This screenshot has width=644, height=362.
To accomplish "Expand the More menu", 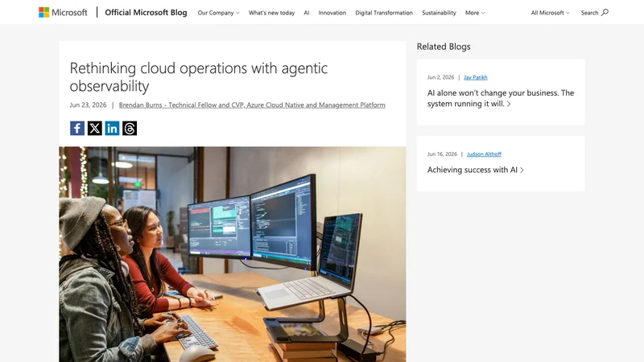I will pyautogui.click(x=475, y=13).
